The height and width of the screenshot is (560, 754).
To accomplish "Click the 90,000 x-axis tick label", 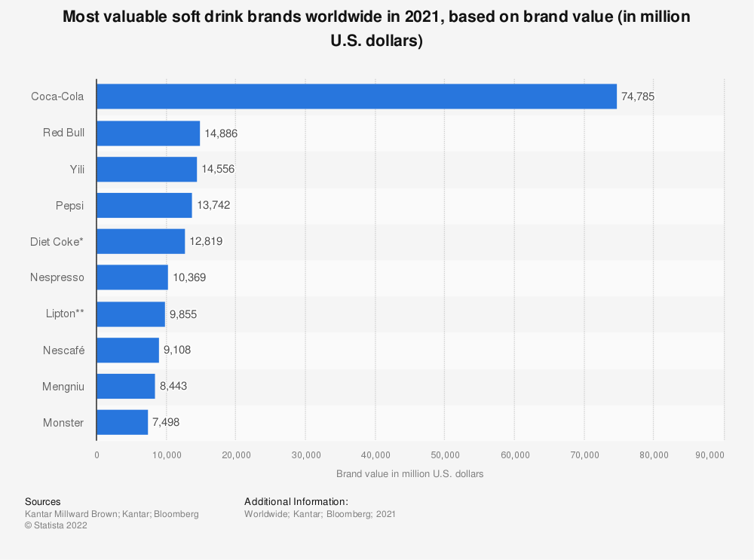I will [710, 454].
